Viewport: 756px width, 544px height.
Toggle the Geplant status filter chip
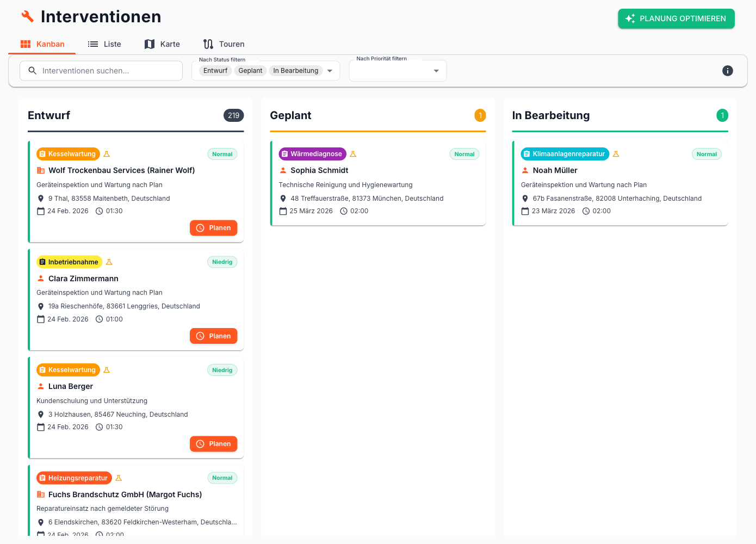pos(250,71)
